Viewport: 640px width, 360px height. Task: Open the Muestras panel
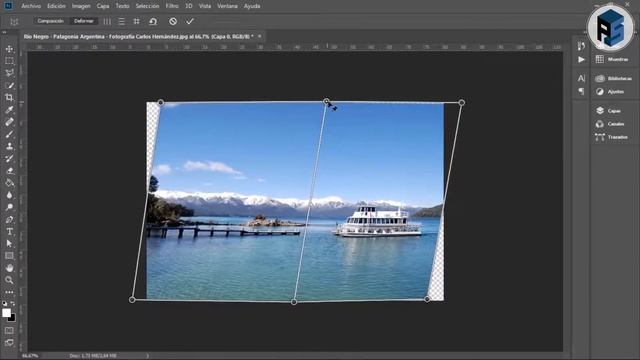coord(612,59)
